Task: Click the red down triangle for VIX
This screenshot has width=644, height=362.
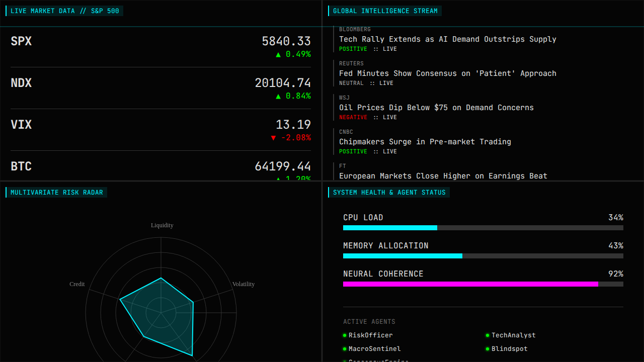Action: tap(273, 138)
